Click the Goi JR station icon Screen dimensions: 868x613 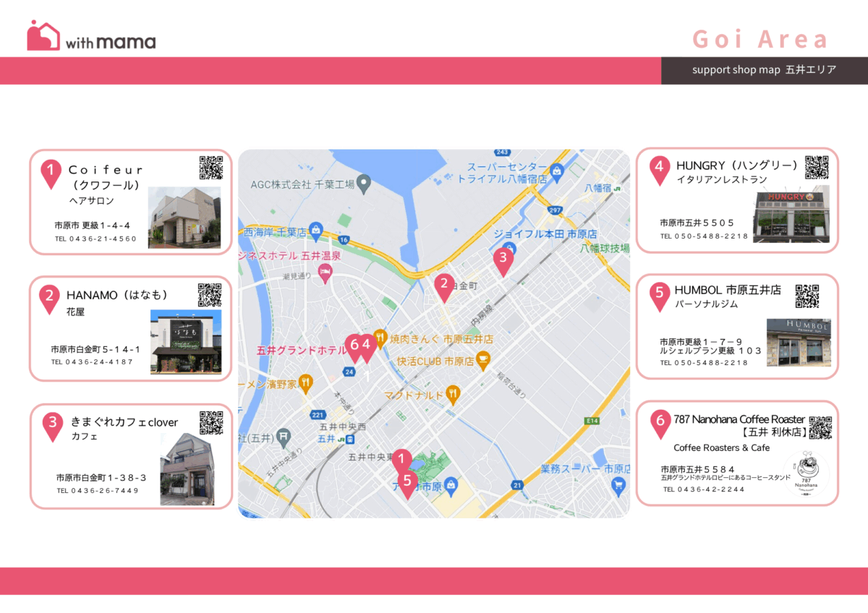350,439
